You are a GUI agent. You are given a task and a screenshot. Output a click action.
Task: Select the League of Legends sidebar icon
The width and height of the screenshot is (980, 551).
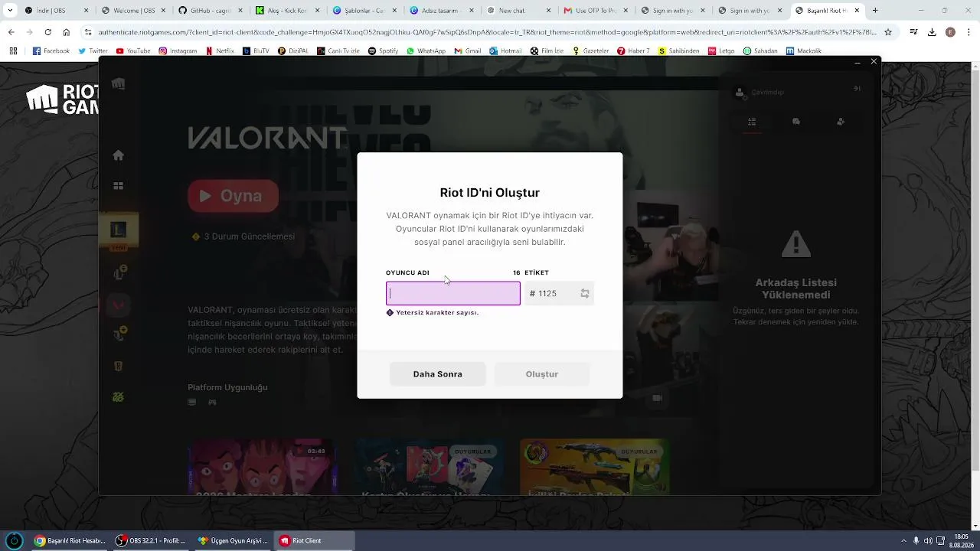(118, 230)
